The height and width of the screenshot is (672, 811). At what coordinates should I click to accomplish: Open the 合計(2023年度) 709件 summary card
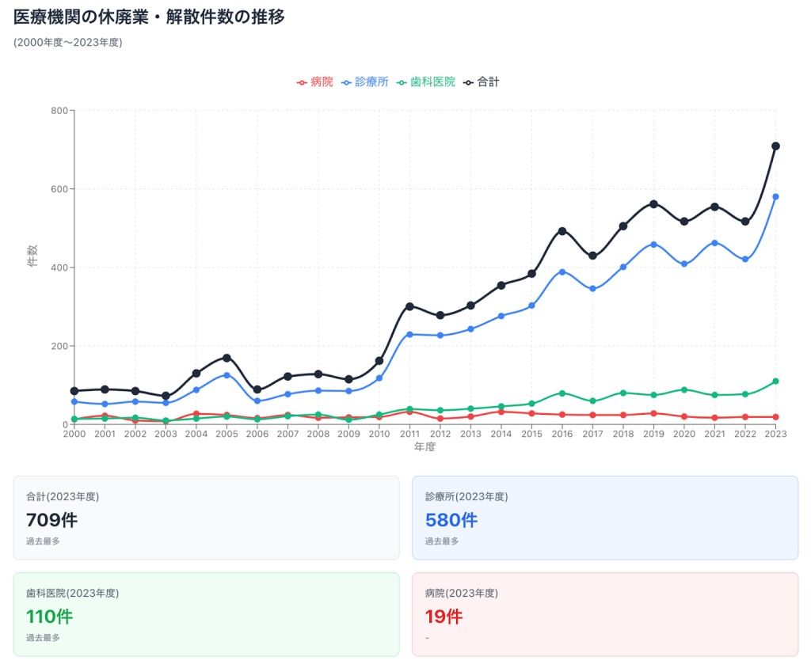[x=206, y=518]
